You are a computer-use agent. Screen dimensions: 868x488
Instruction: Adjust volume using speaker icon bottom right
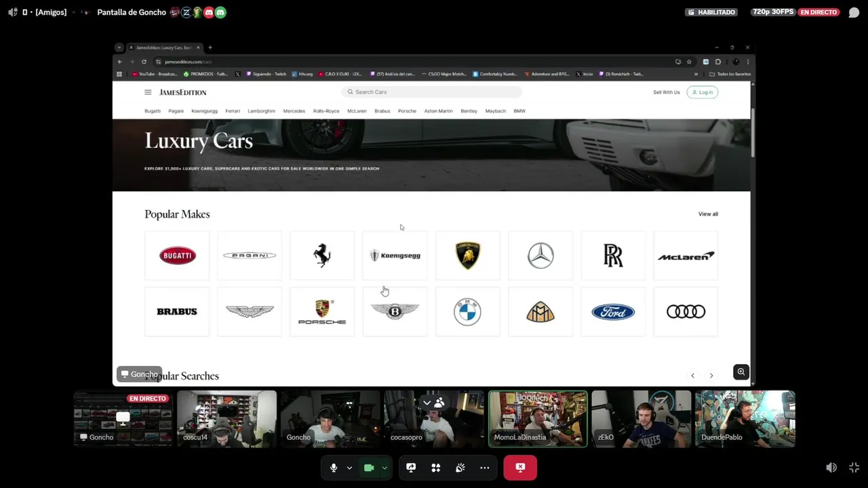(x=831, y=468)
